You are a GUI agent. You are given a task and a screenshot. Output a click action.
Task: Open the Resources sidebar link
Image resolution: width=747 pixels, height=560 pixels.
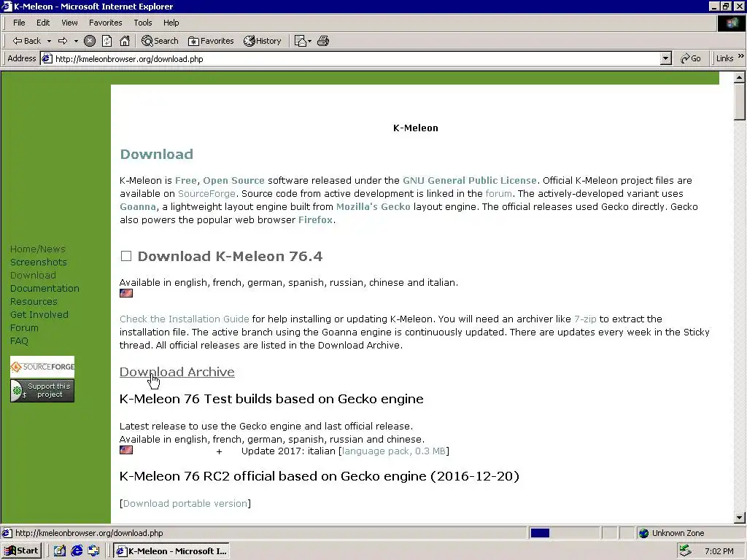click(x=34, y=301)
